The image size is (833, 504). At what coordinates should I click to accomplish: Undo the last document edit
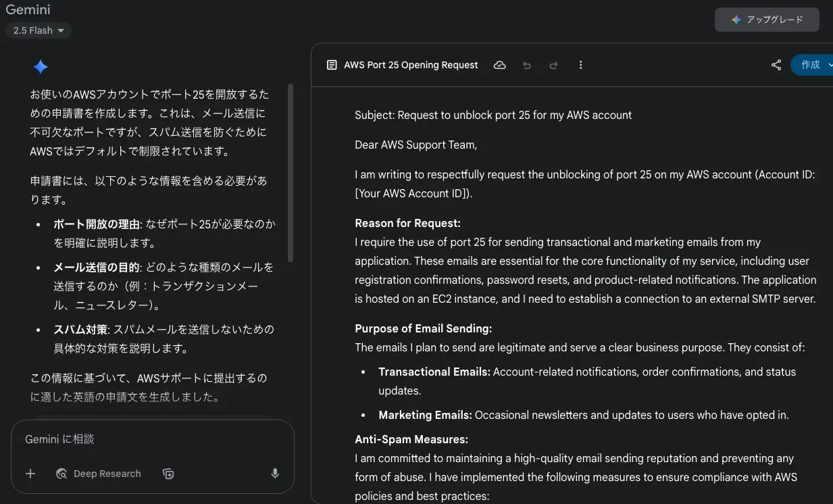[x=527, y=65]
